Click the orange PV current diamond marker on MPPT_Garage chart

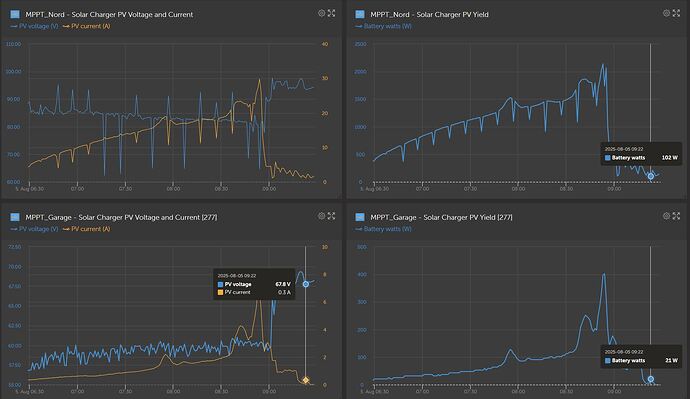pyautogui.click(x=305, y=380)
